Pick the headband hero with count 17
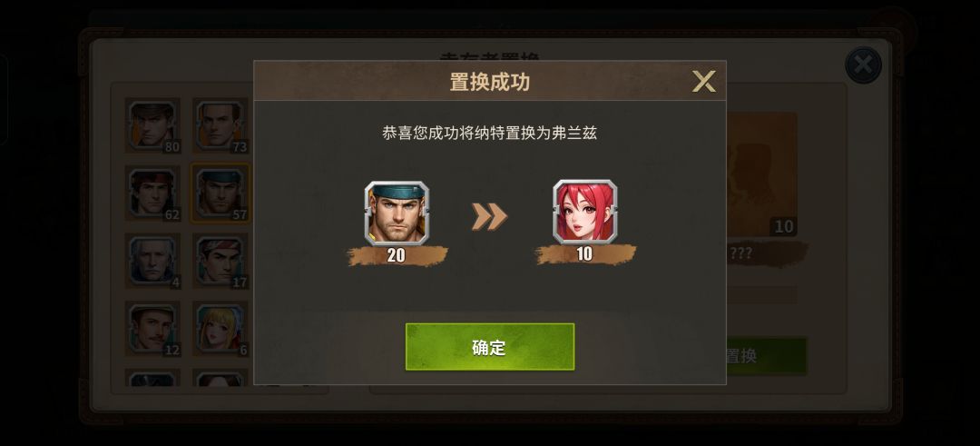980x446 pixels. (220, 260)
